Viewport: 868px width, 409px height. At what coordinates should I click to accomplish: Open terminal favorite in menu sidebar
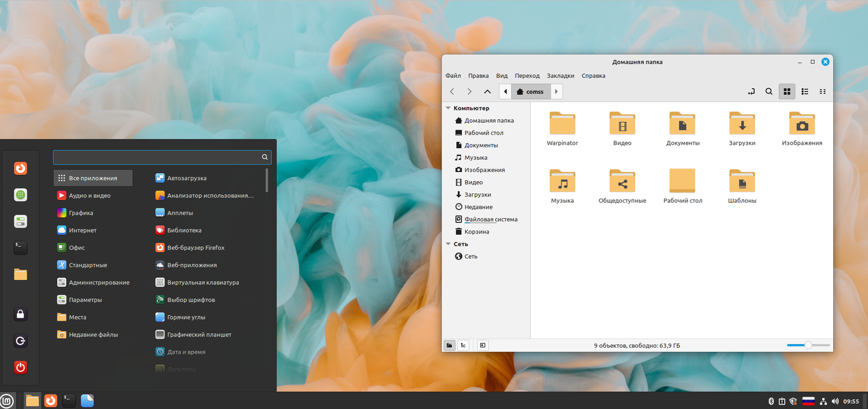21,248
